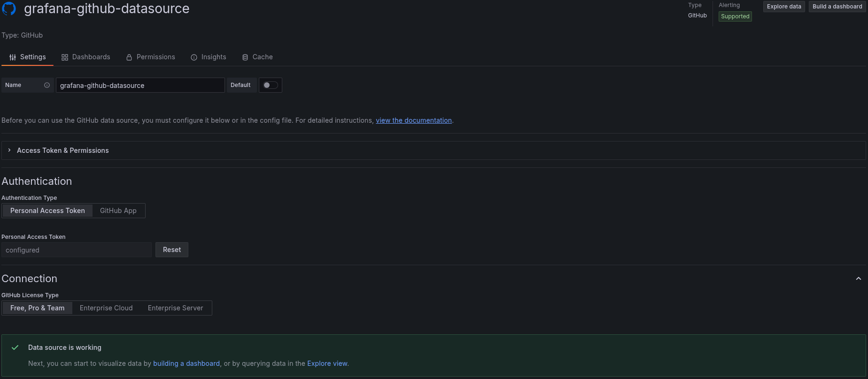Click the GitHub logo icon
This screenshot has width=868, height=379.
coord(9,8)
